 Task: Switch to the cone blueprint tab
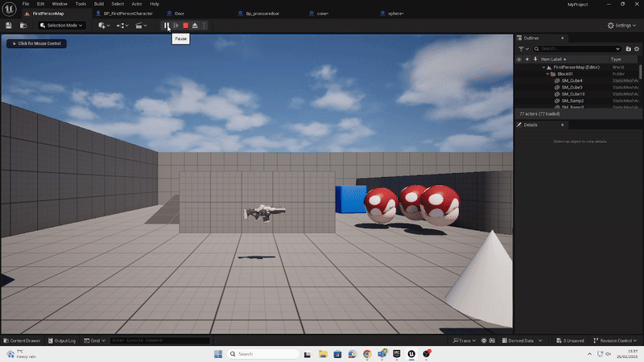point(323,14)
